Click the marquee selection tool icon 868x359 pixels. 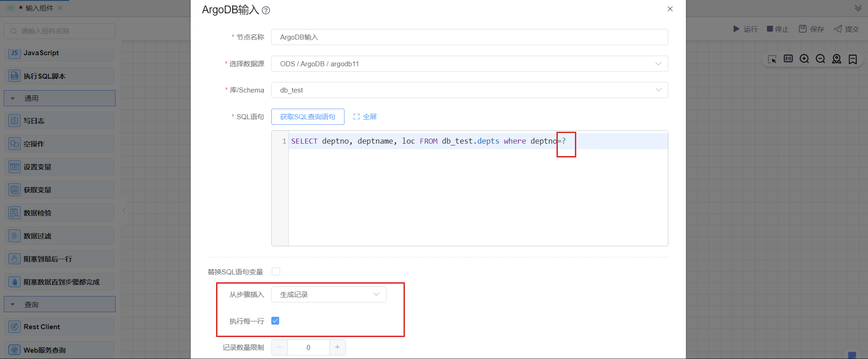(772, 59)
